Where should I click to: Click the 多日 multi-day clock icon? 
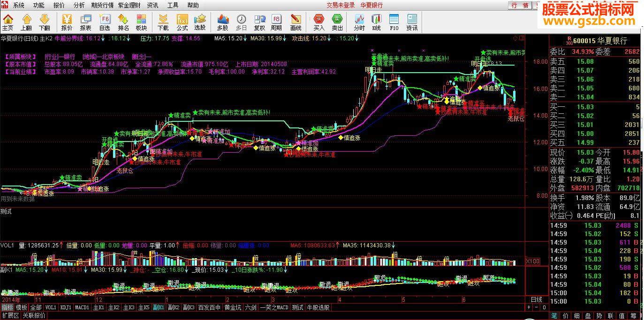pyautogui.click(x=241, y=22)
